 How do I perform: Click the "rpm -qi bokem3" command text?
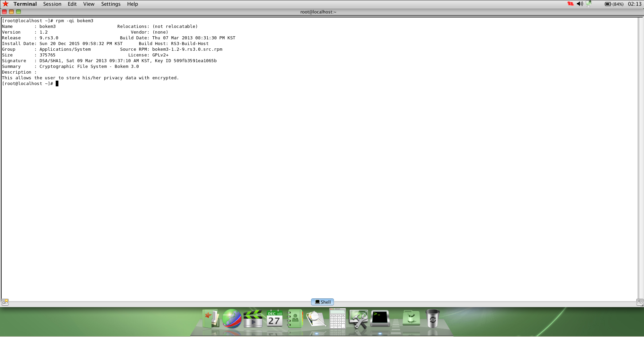tap(75, 21)
